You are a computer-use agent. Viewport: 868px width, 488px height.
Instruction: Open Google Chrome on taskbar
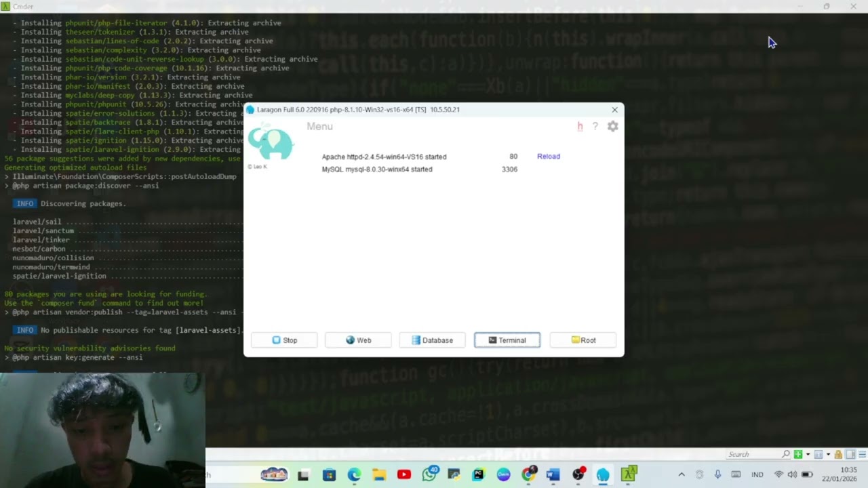(528, 475)
